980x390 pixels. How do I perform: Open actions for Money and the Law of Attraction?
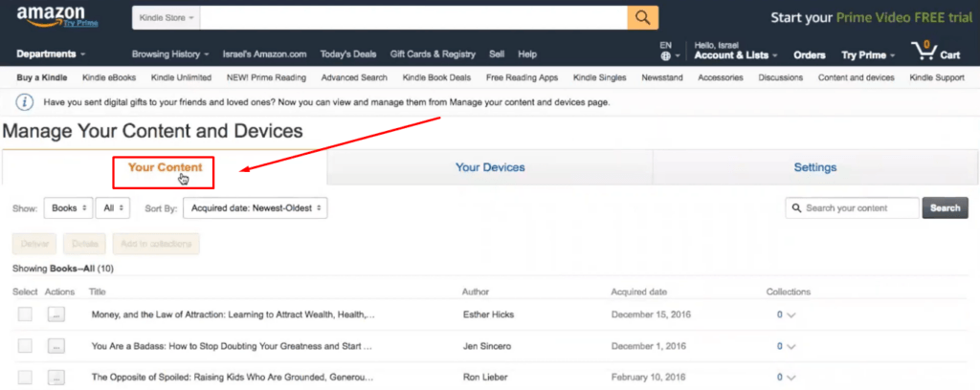point(56,314)
